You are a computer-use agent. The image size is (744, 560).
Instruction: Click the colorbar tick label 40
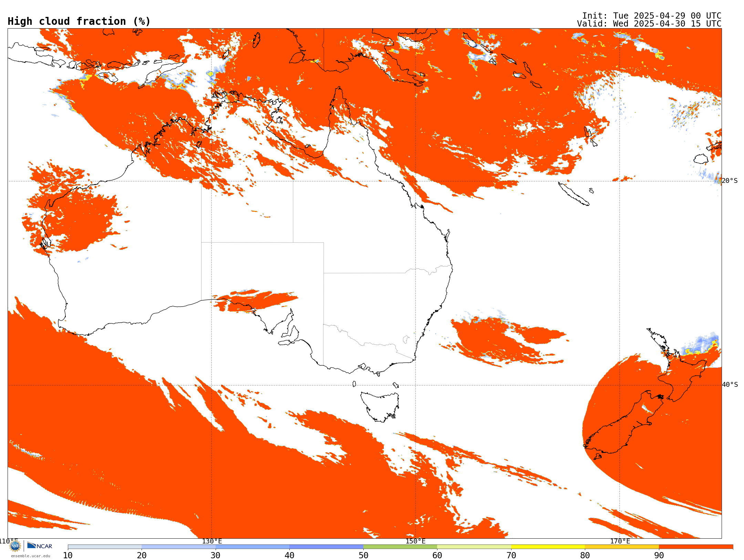click(289, 556)
